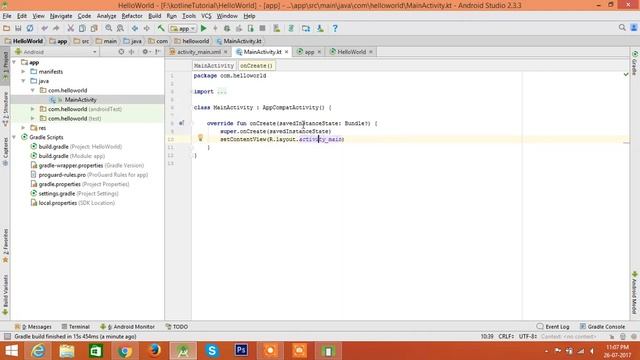Click the Synchronize toolbar icon
640x360 pixels.
click(x=30, y=28)
